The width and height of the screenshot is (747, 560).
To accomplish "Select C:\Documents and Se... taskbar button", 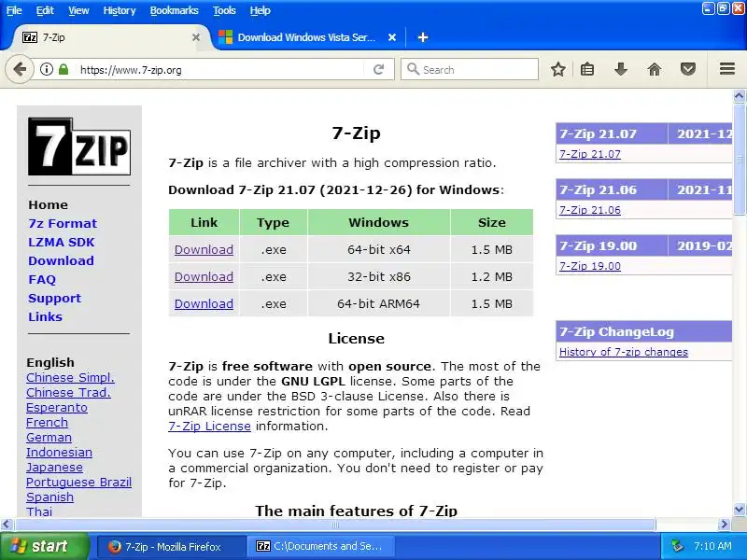I will [x=322, y=547].
